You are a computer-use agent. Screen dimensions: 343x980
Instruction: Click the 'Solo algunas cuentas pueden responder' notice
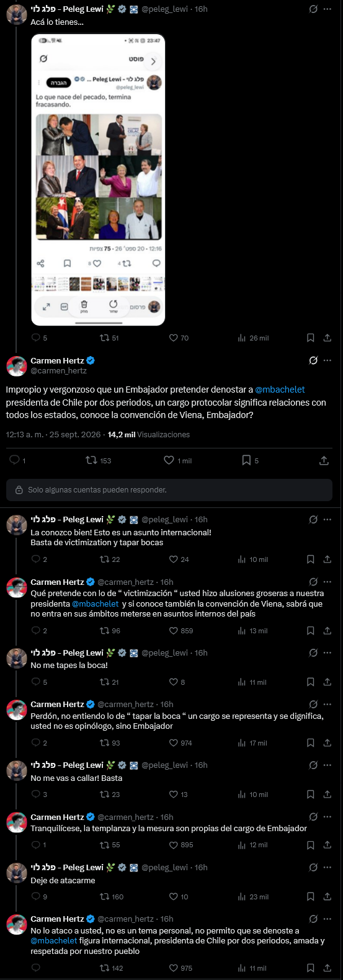point(169,489)
